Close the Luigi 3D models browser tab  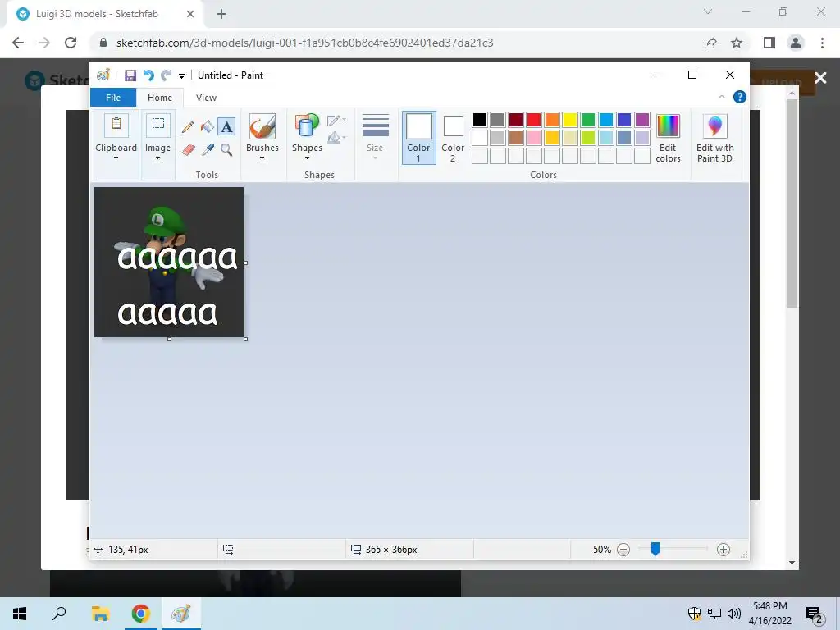click(x=190, y=14)
